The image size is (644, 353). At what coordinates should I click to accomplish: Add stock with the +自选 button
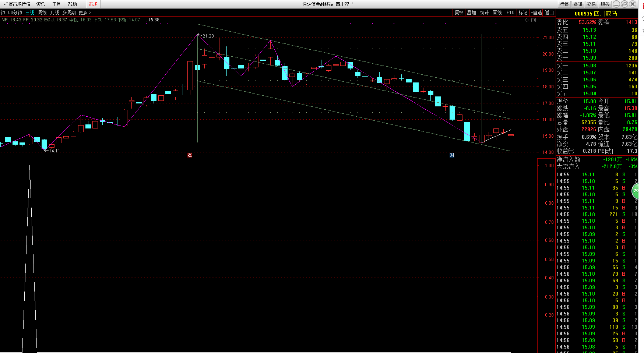pos(536,13)
